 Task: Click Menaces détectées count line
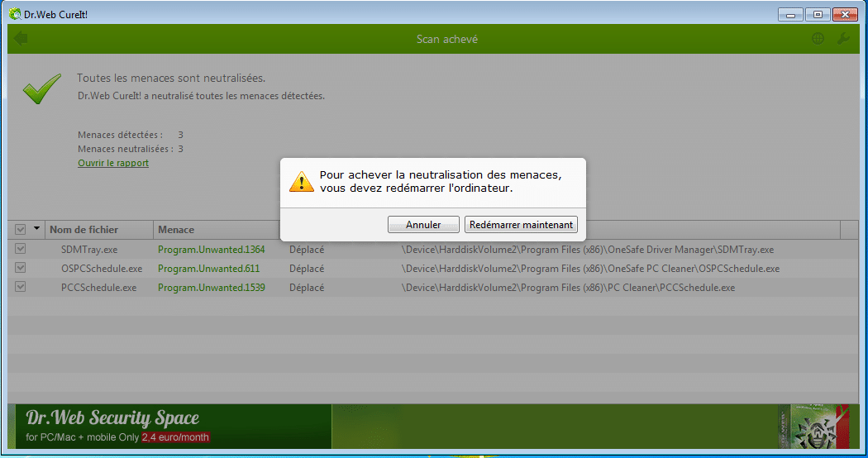(x=130, y=135)
